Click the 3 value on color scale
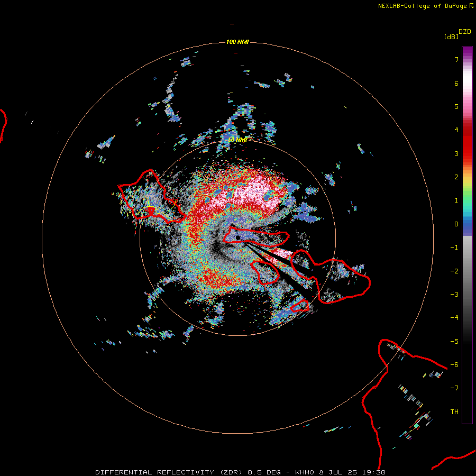 pyautogui.click(x=456, y=153)
